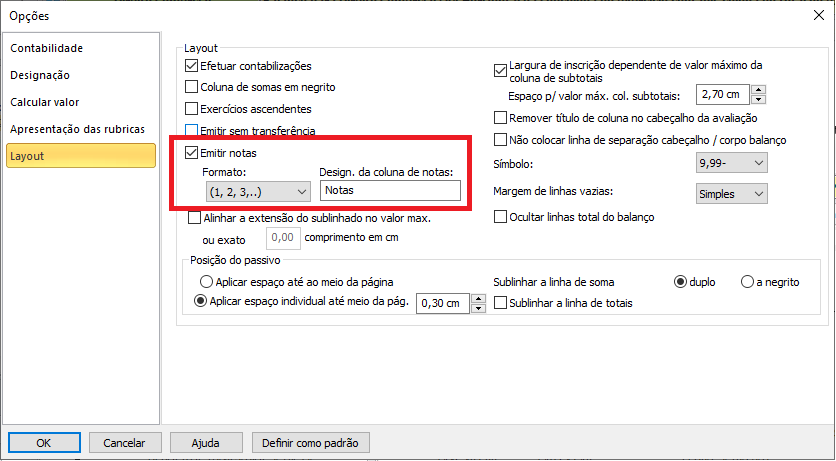Click the Cancelar button
This screenshot has height=461, width=836.
click(x=125, y=443)
